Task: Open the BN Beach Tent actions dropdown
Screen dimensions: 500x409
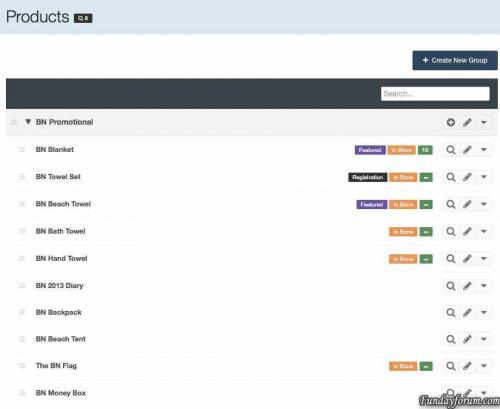Action: pyautogui.click(x=484, y=339)
